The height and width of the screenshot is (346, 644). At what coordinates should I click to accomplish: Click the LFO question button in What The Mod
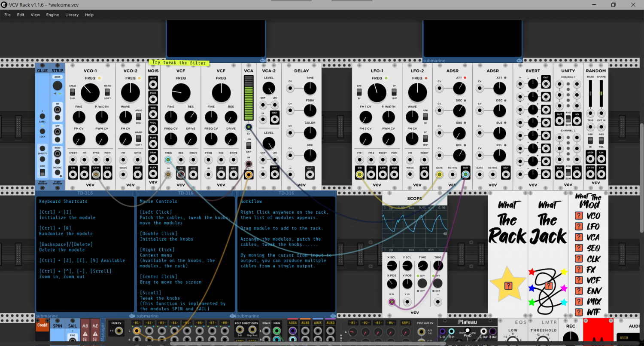coord(578,227)
